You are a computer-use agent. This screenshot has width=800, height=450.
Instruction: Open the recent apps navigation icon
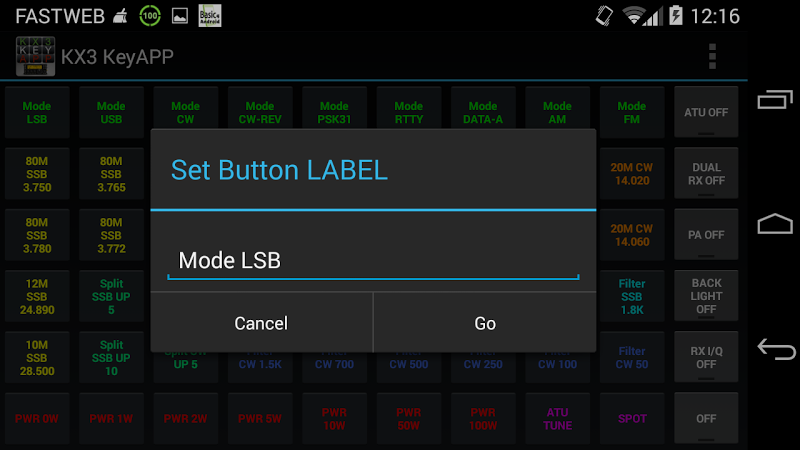[775, 99]
